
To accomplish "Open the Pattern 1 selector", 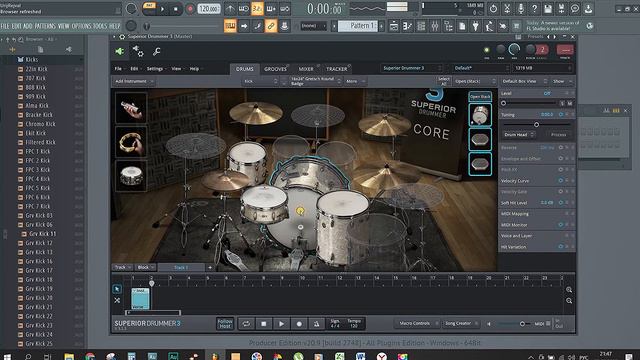I will (x=359, y=26).
